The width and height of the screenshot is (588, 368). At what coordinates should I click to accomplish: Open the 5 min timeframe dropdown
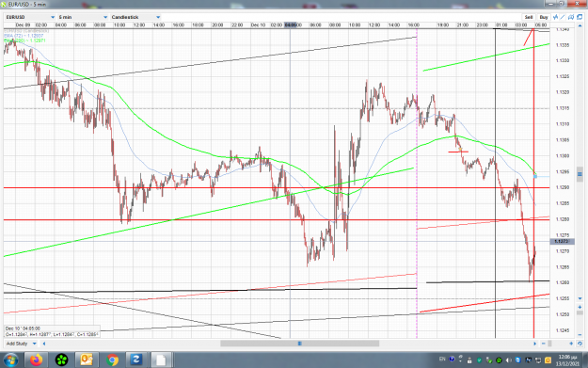pos(83,17)
